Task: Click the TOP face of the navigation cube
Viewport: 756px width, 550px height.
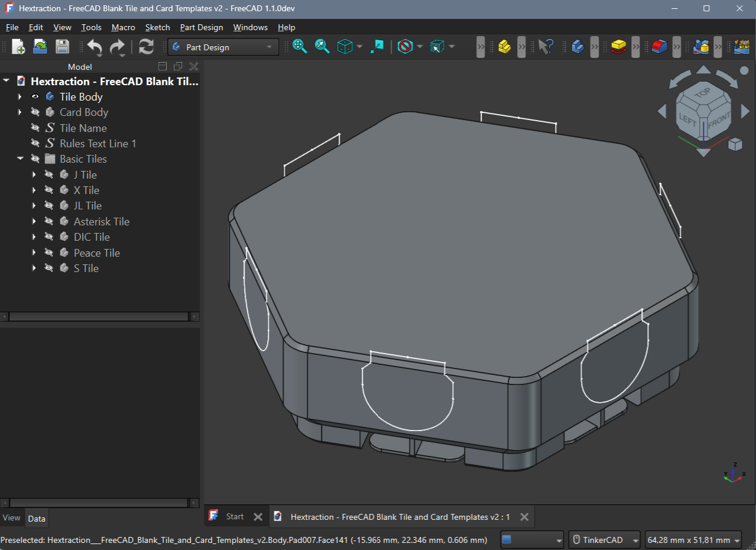Action: tap(703, 93)
